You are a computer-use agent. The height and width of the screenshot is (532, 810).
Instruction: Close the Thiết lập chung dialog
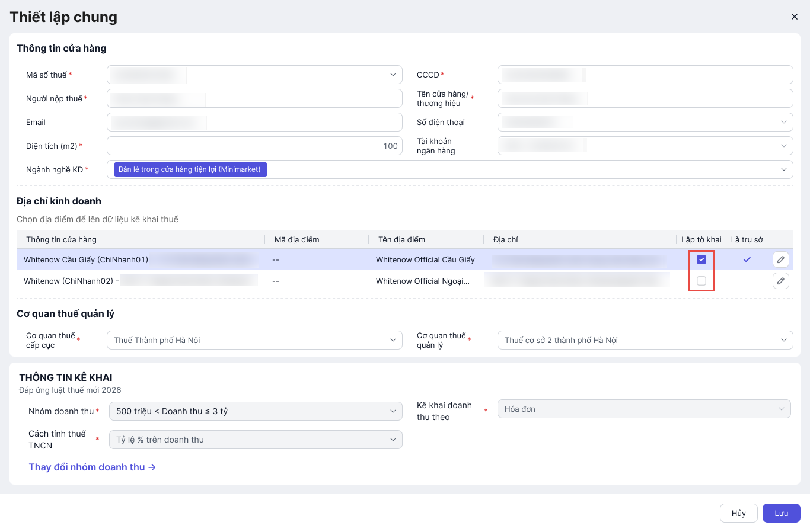(x=795, y=17)
